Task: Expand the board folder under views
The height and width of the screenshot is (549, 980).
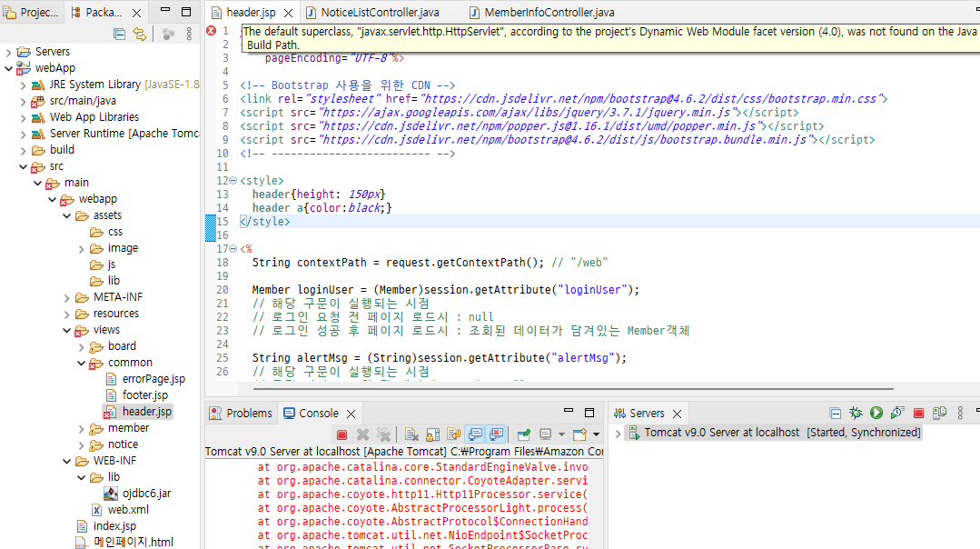Action: click(x=81, y=347)
